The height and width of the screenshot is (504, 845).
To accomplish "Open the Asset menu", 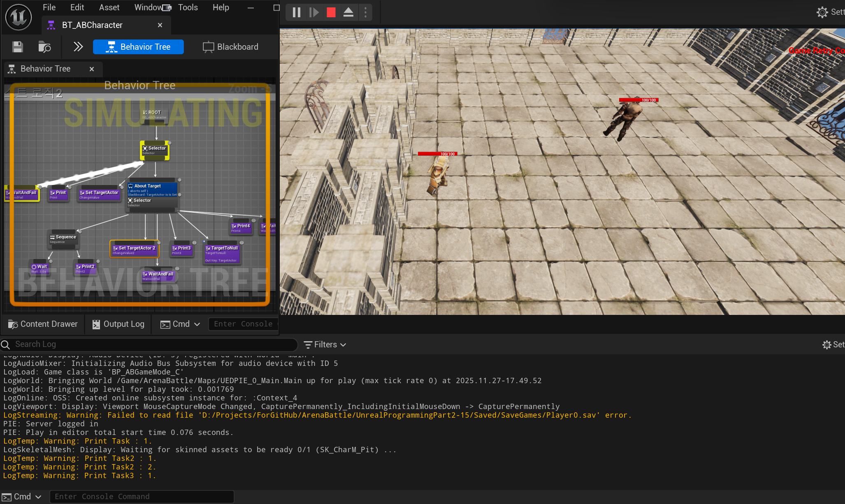I will (x=109, y=7).
